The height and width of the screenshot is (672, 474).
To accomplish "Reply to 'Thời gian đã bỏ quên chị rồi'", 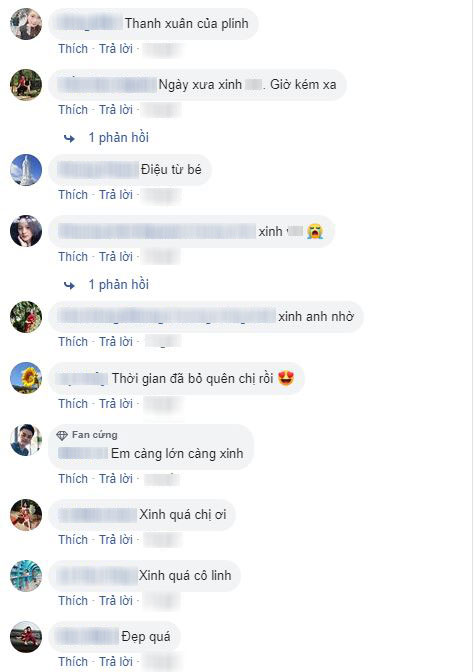I will tap(116, 404).
